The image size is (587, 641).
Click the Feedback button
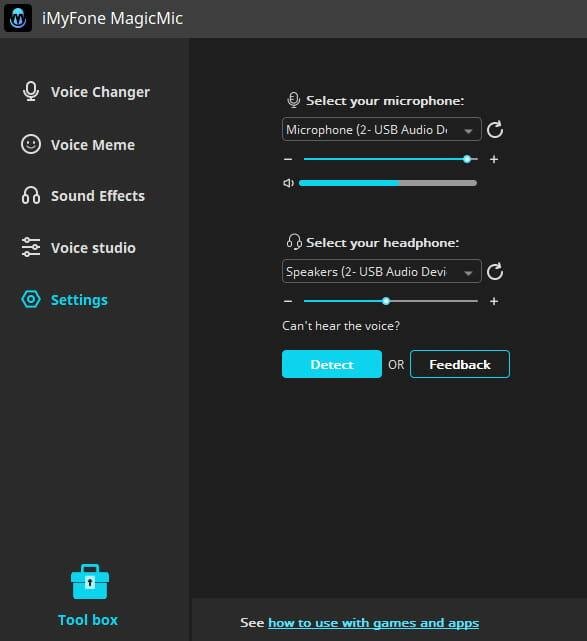coord(459,364)
